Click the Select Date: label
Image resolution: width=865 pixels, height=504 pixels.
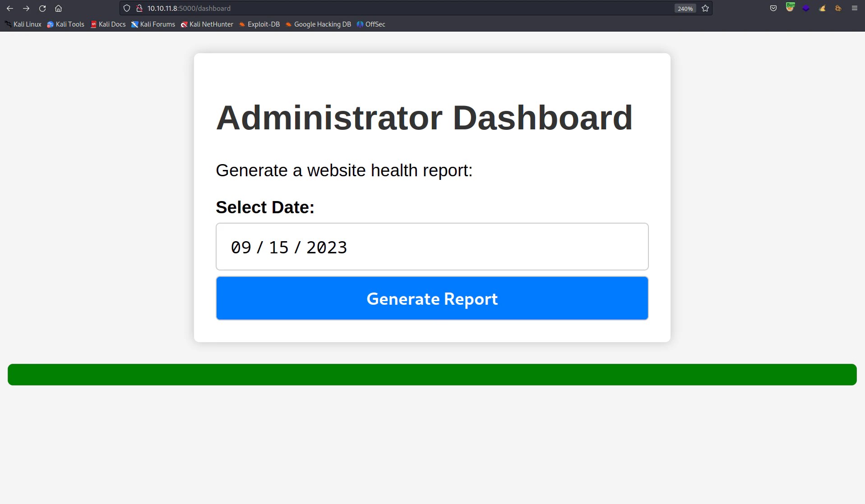click(265, 207)
